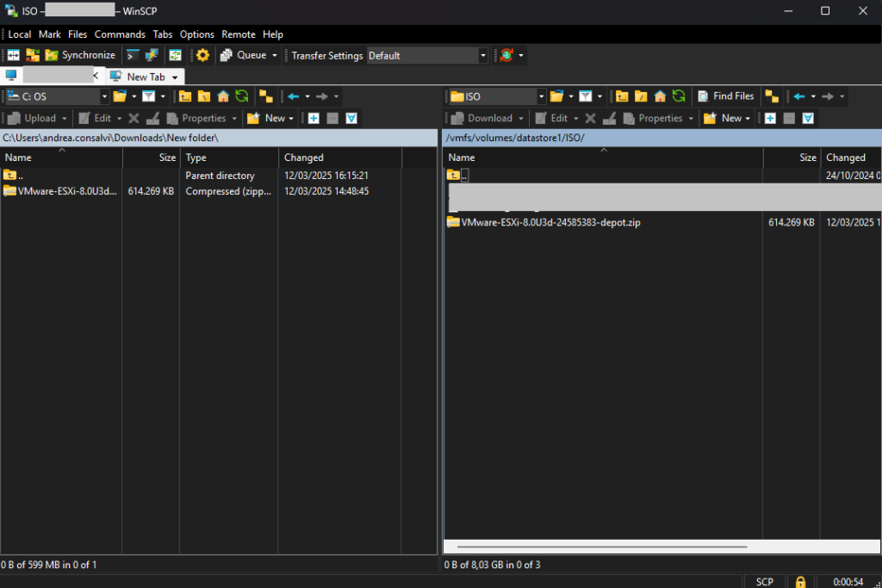882x588 pixels.
Task: Click the local Properties button
Action: tap(197, 118)
